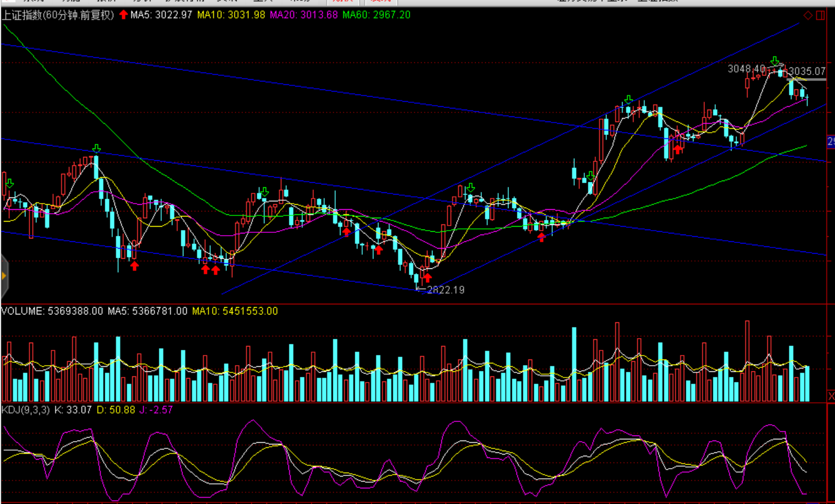Click the blue price tag on the right axis
The width and height of the screenshot is (835, 504).
coord(830,142)
